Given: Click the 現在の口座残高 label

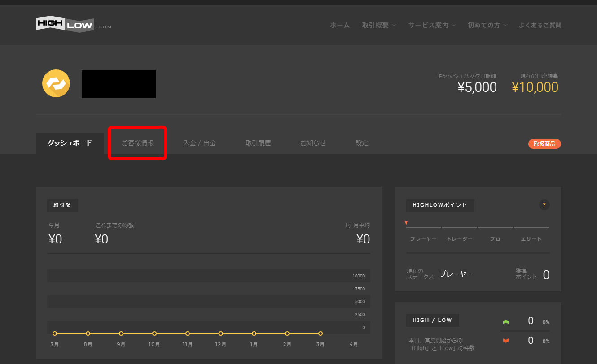Looking at the screenshot, I should (x=539, y=76).
